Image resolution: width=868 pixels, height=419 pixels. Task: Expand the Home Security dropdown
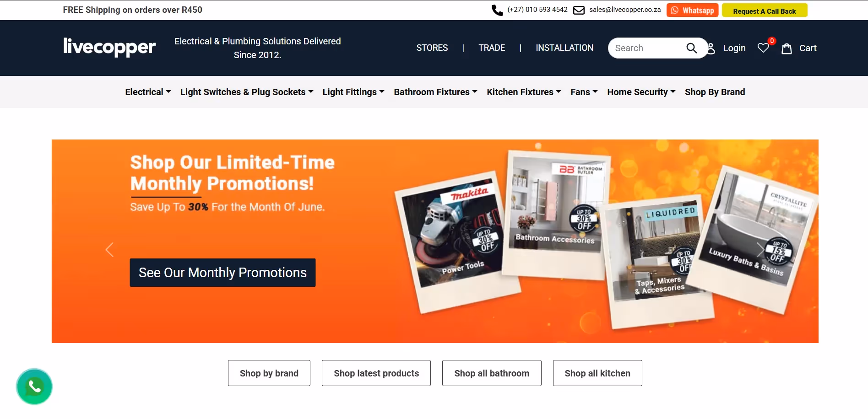(x=641, y=92)
